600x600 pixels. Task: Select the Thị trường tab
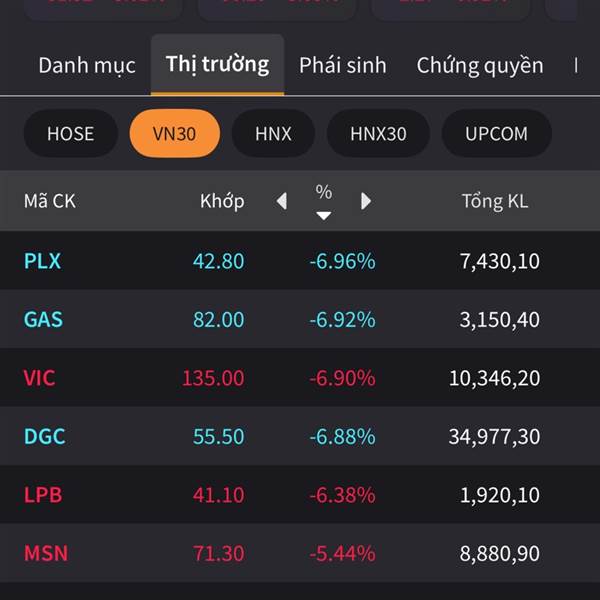tap(217, 65)
